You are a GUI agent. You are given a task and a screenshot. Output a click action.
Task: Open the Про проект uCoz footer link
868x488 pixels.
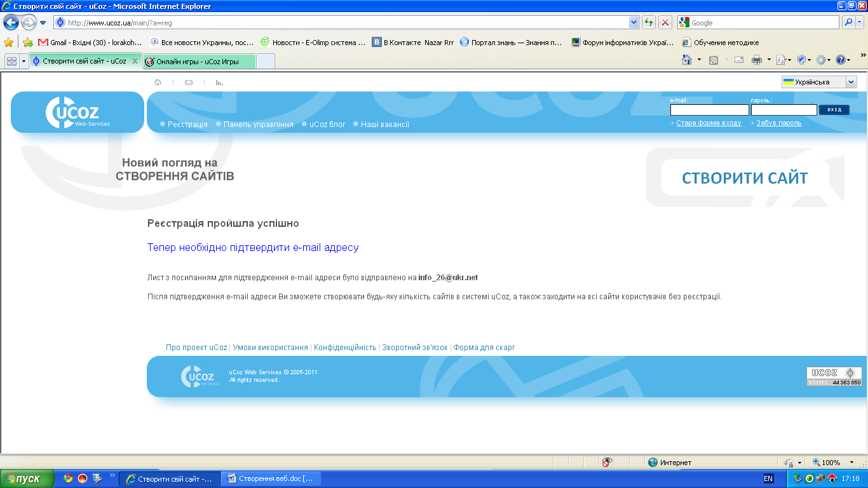pyautogui.click(x=196, y=348)
